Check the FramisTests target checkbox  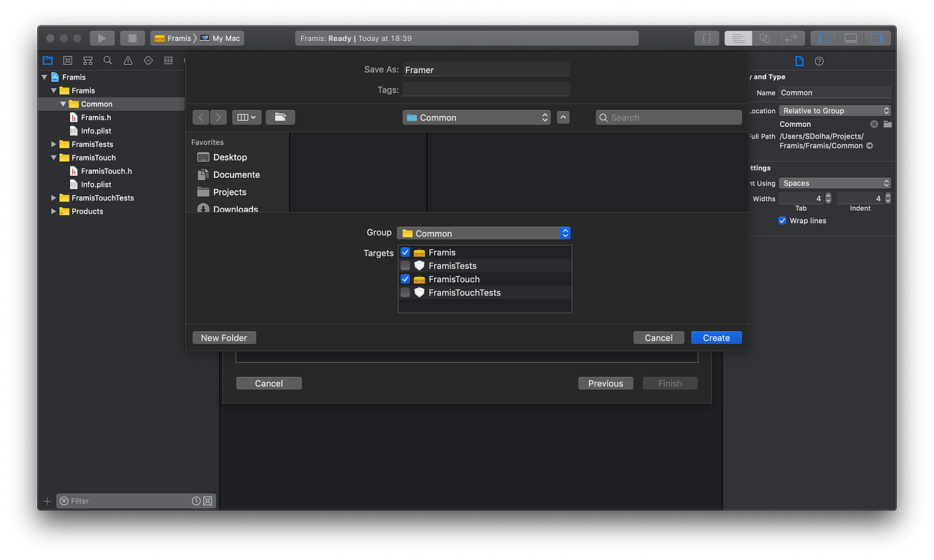406,265
